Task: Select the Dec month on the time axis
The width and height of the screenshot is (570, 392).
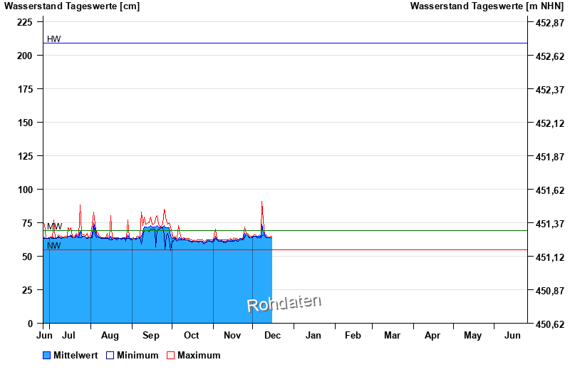Action: tap(272, 335)
